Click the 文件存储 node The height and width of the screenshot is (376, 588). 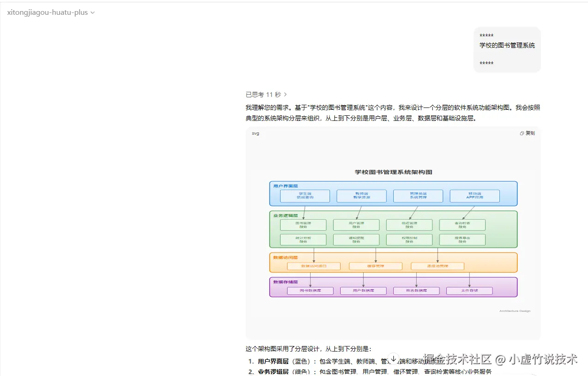pyautogui.click(x=470, y=291)
